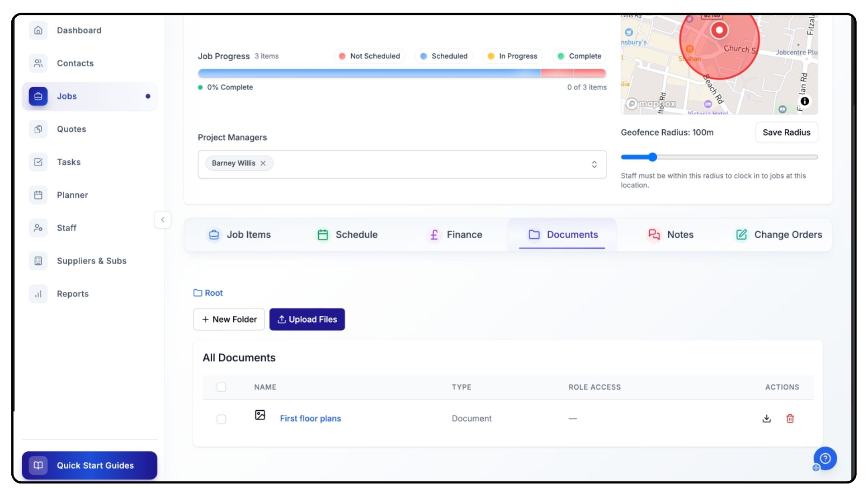Screen dimensions: 868x488
Task: Expand the Project Managers dropdown arrows
Action: tap(594, 164)
